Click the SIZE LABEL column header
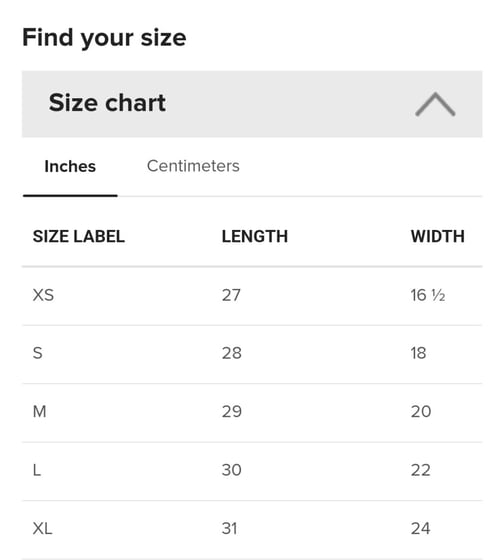 pyautogui.click(x=79, y=236)
